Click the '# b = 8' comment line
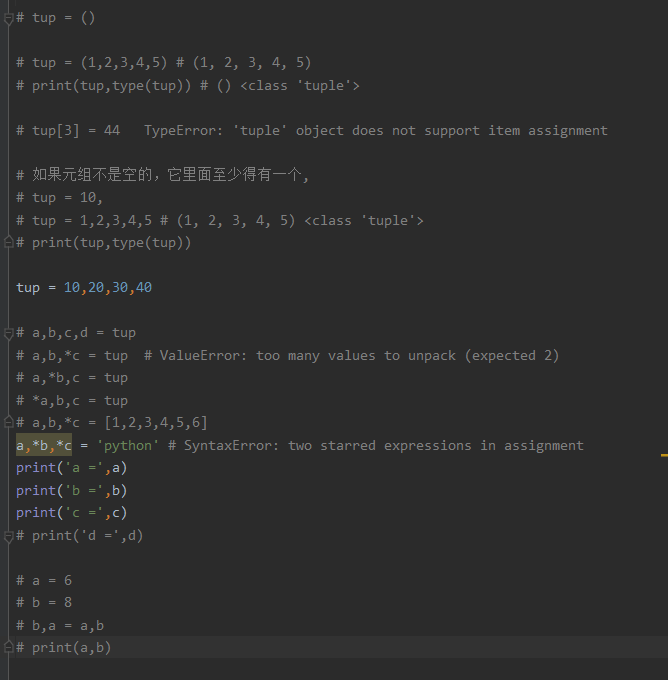Viewport: 668px width, 680px height. pyautogui.click(x=44, y=603)
